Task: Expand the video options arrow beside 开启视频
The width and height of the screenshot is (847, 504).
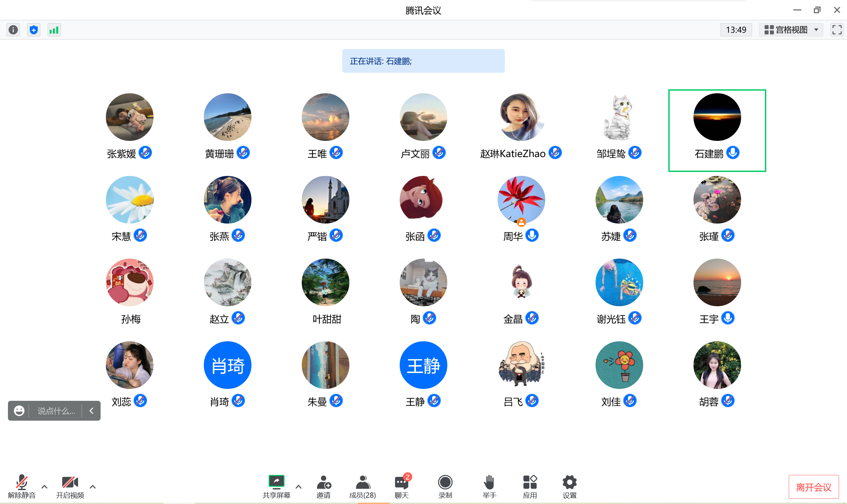Action: tap(93, 487)
